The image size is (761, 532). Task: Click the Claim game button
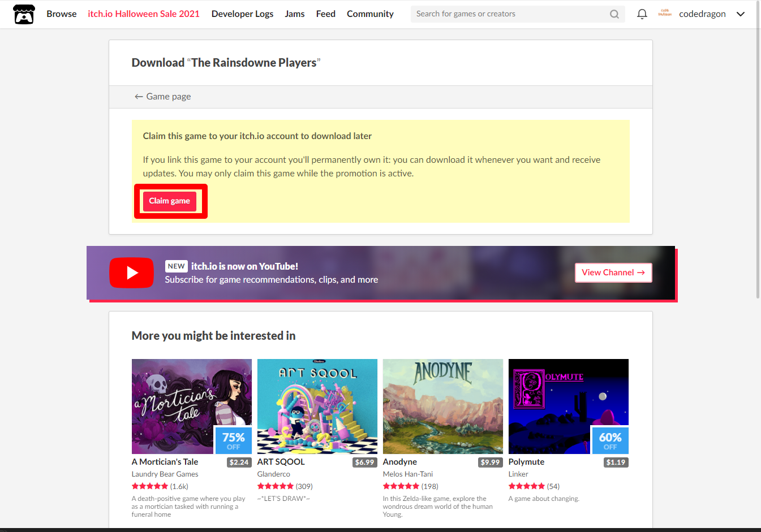[170, 201]
